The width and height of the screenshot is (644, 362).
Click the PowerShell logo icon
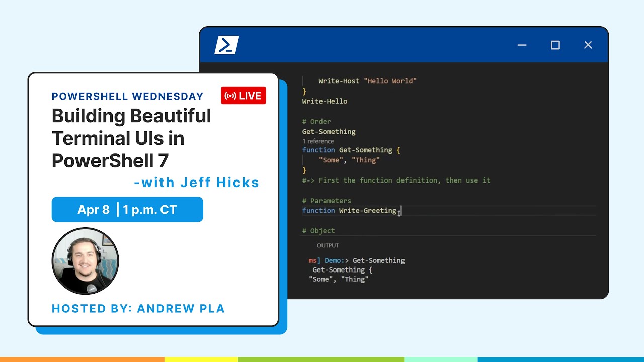tap(227, 45)
